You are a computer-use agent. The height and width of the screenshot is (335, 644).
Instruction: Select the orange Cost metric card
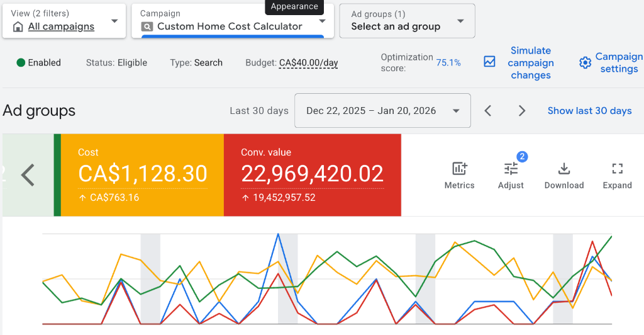(142, 175)
